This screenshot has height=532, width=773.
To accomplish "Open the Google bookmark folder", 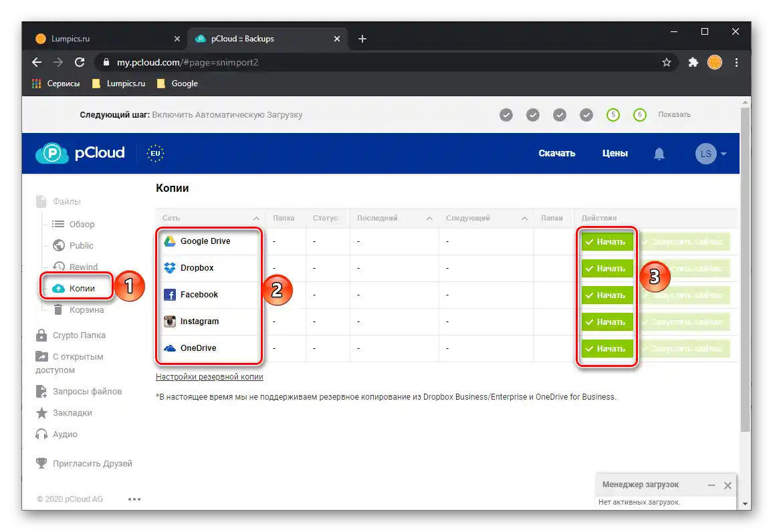I will pyautogui.click(x=177, y=84).
